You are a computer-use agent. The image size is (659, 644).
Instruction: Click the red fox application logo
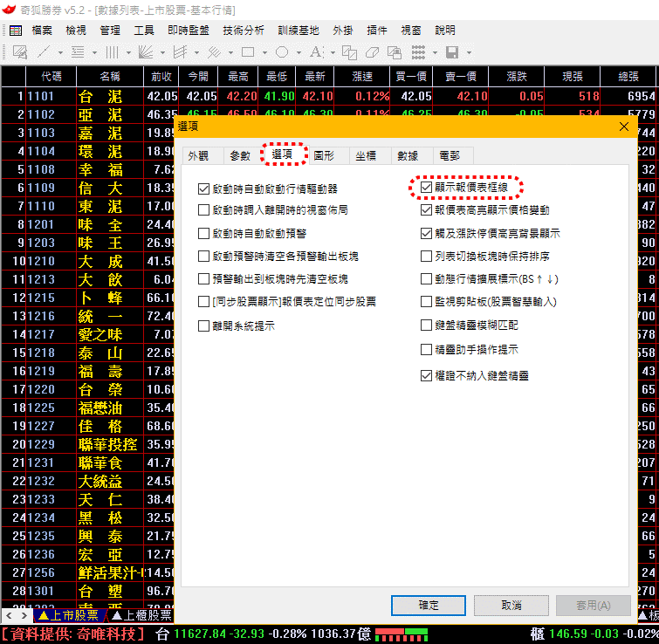[x=9, y=10]
